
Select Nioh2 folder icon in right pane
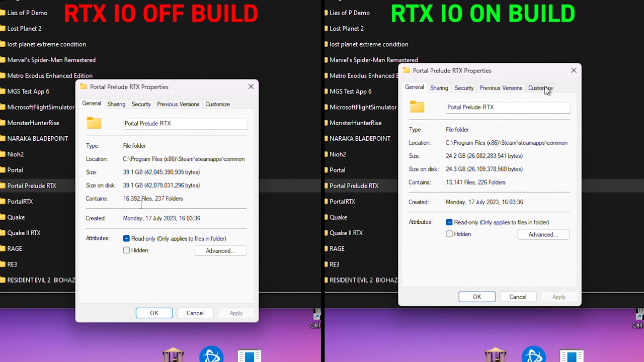click(x=326, y=154)
